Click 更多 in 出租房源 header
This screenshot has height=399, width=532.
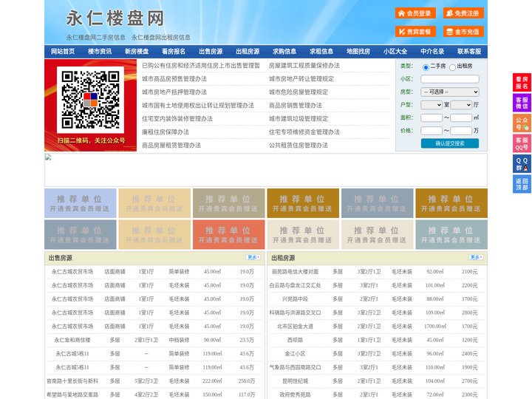(x=476, y=258)
